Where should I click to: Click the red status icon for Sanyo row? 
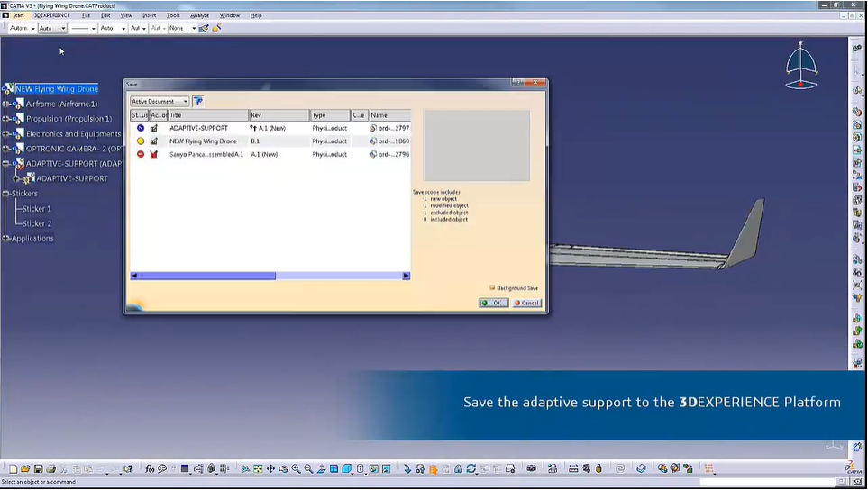point(141,154)
